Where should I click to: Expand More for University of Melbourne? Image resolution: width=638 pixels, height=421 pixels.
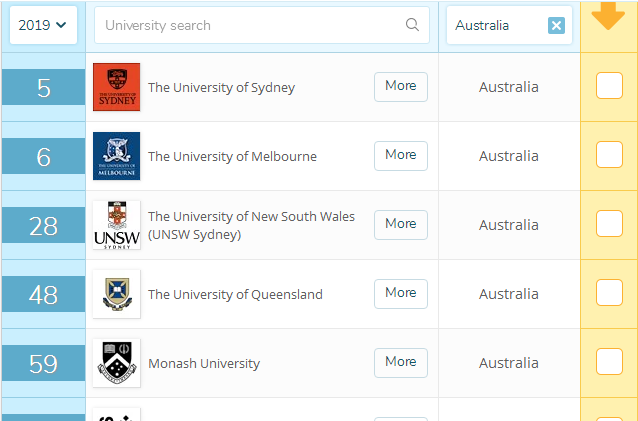400,155
